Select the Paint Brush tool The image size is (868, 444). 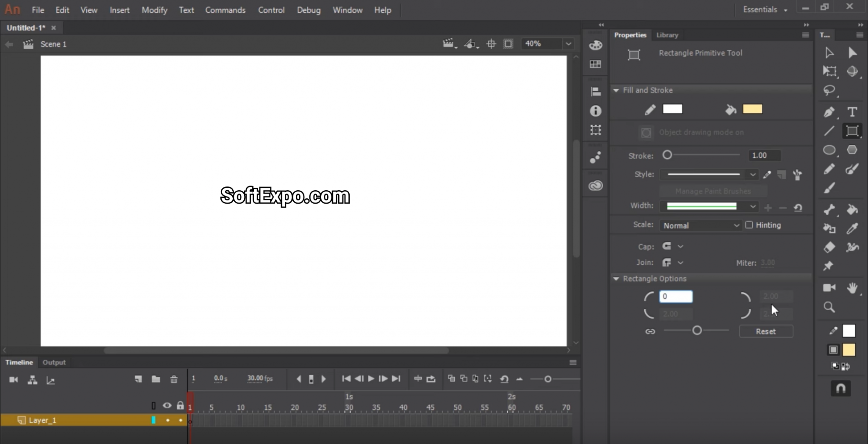pyautogui.click(x=852, y=169)
